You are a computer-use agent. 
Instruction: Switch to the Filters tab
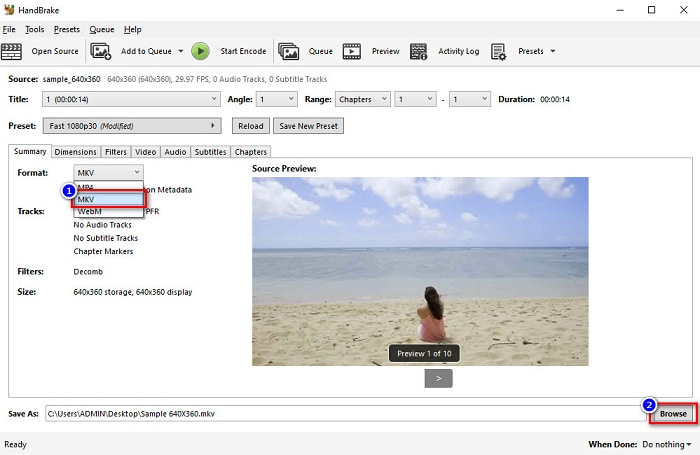click(116, 152)
